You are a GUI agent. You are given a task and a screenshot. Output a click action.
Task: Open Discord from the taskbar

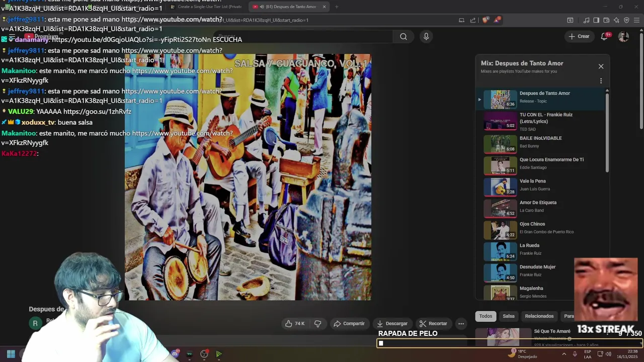175,354
